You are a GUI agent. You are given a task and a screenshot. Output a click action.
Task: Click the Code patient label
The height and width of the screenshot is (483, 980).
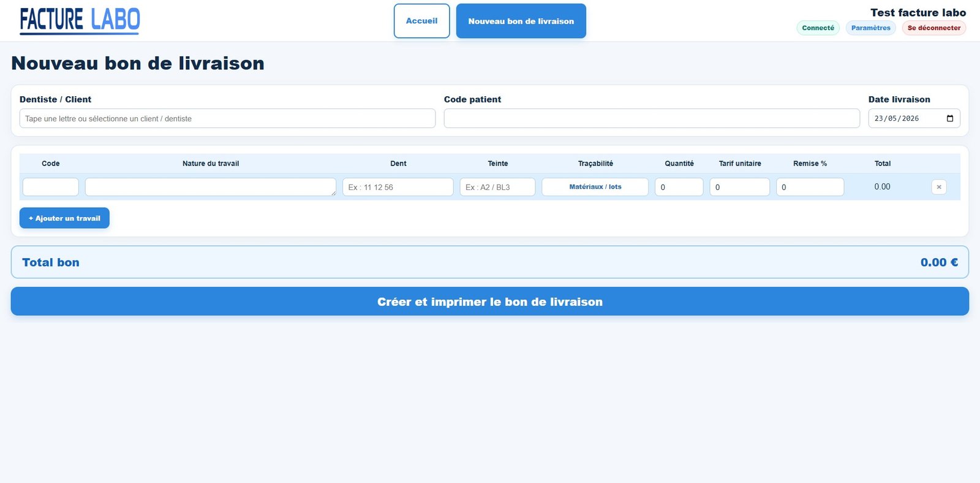[x=472, y=99]
